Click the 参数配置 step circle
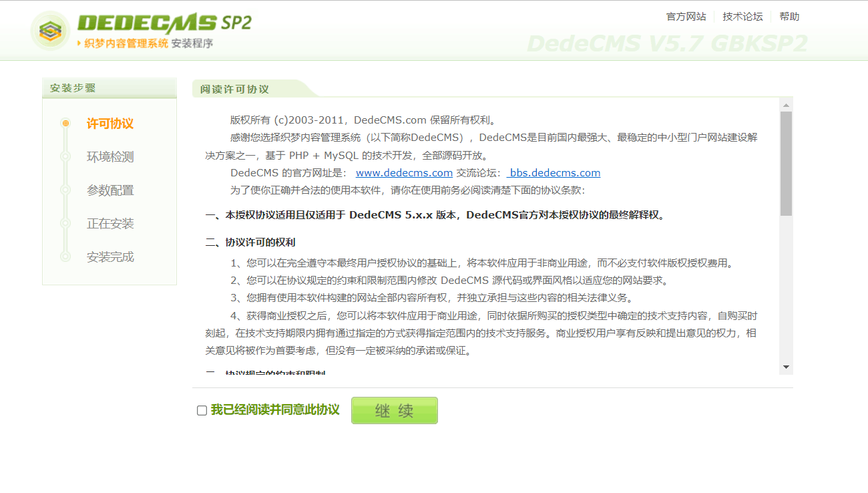 click(65, 190)
